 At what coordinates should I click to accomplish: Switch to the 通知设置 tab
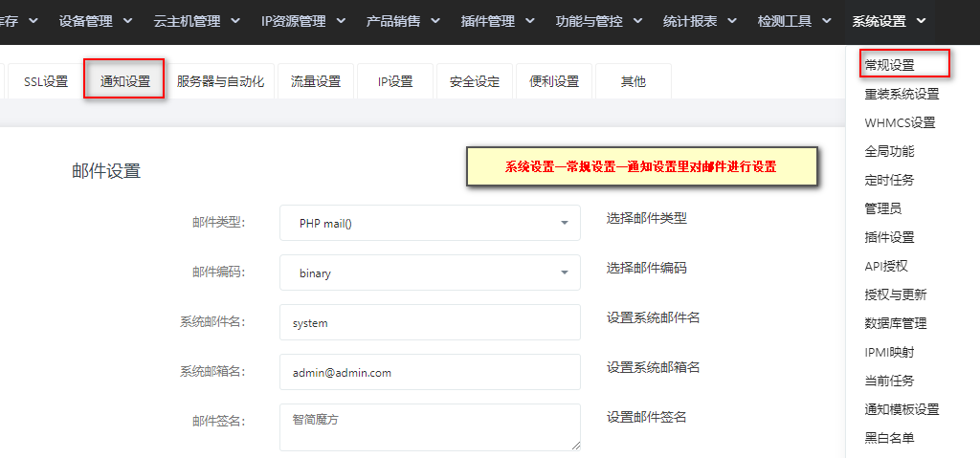click(125, 80)
